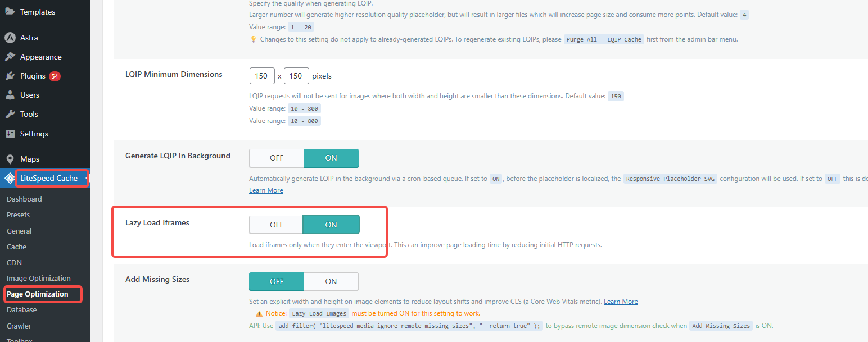Click Learn More under Generate LQIP
The width and height of the screenshot is (868, 342).
(x=266, y=190)
